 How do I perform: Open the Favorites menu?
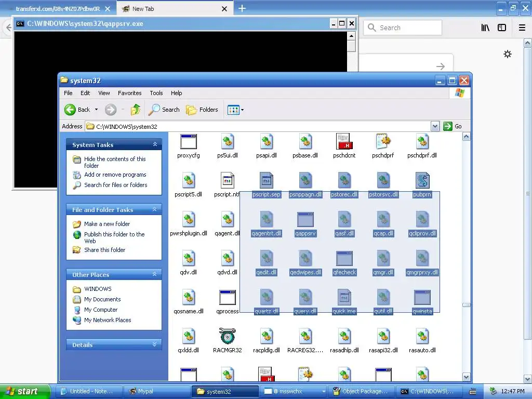pyautogui.click(x=129, y=93)
